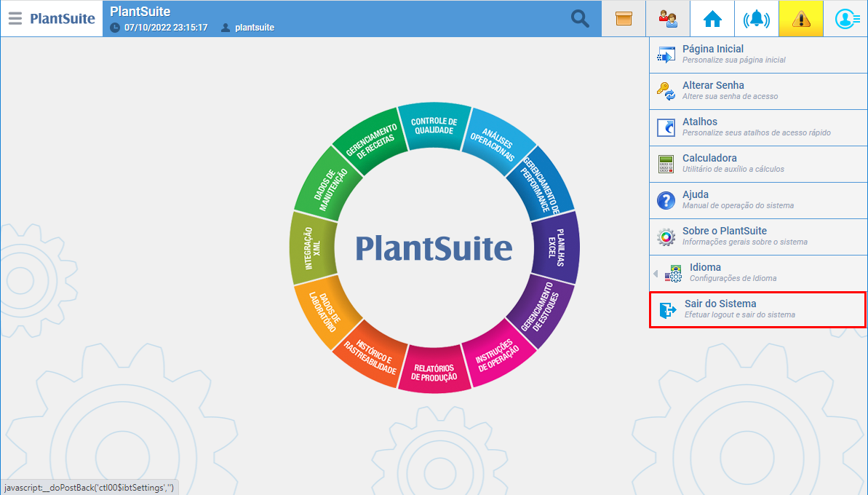Click the central PlantSuite wheel logo
The image size is (868, 495).
coord(434,247)
